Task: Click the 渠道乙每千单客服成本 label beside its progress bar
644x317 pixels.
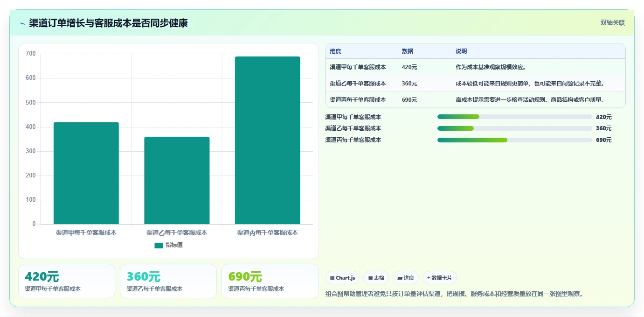Action: point(353,128)
